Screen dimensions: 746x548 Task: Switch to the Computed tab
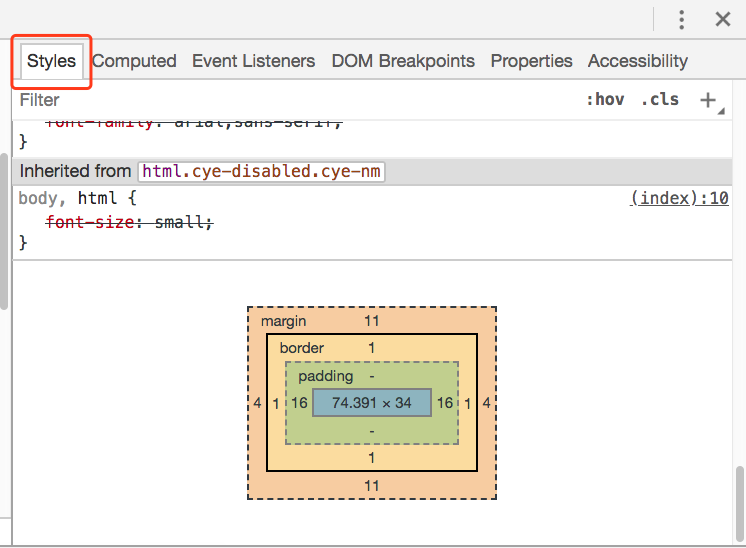tap(134, 61)
